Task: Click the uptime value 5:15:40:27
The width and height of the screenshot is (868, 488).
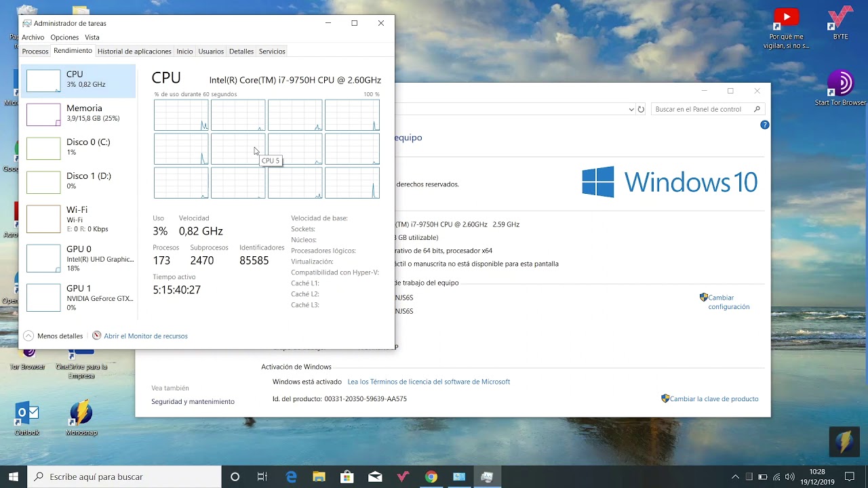Action: coord(176,290)
